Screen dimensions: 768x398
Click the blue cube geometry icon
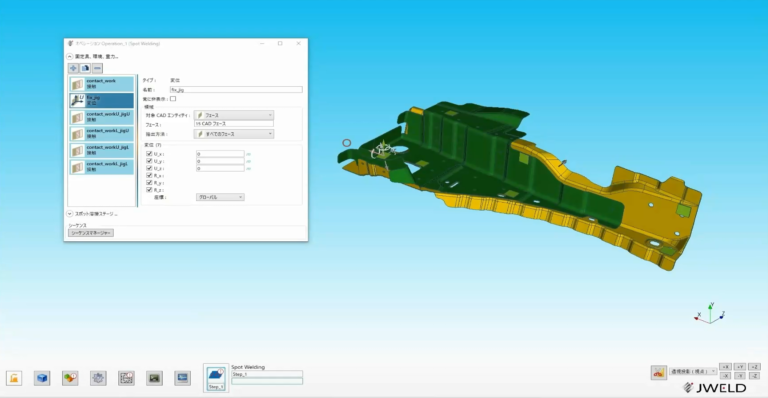coord(42,378)
